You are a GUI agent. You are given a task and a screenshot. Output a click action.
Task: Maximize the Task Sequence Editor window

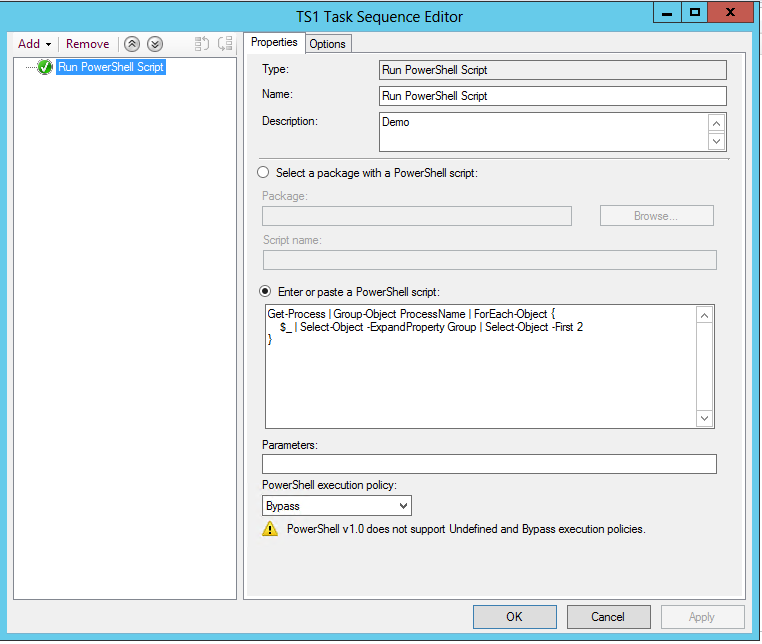[695, 13]
